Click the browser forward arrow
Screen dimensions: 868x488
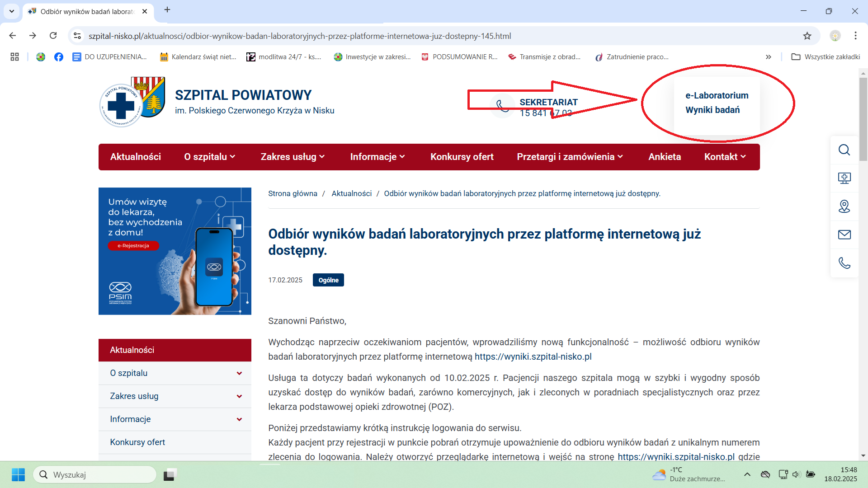click(33, 36)
